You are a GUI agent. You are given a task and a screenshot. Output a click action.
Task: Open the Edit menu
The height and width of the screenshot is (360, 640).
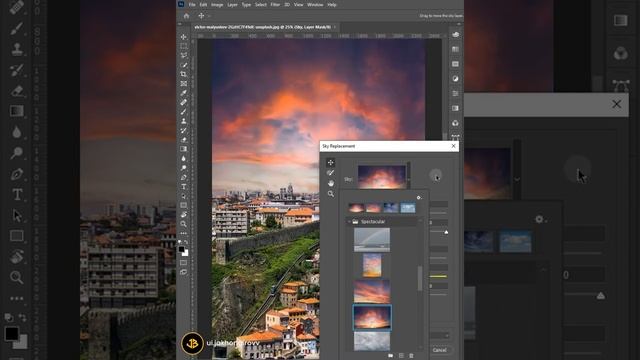[x=203, y=5]
